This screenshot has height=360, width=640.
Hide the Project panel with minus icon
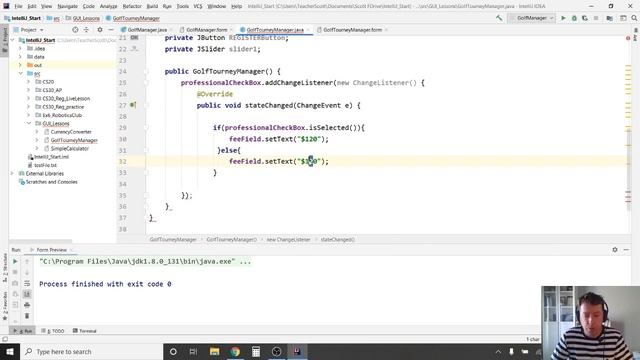point(111,30)
